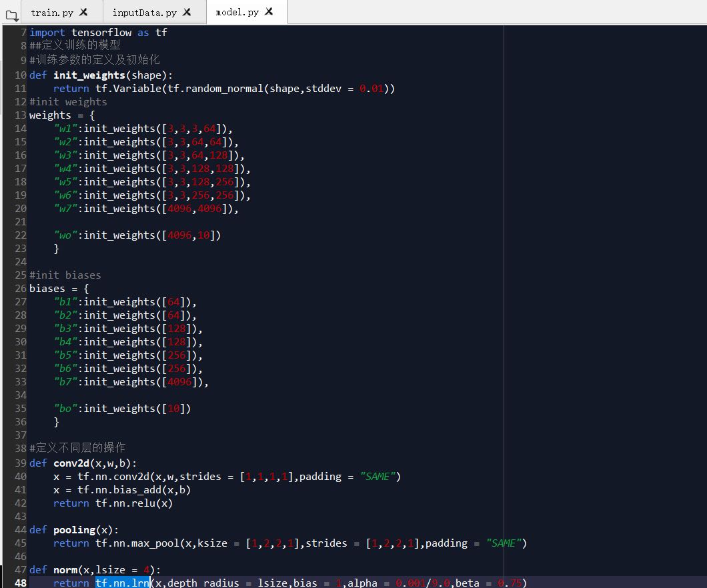Click line number 10 in gutter
This screenshot has width=707, height=588.
click(20, 75)
